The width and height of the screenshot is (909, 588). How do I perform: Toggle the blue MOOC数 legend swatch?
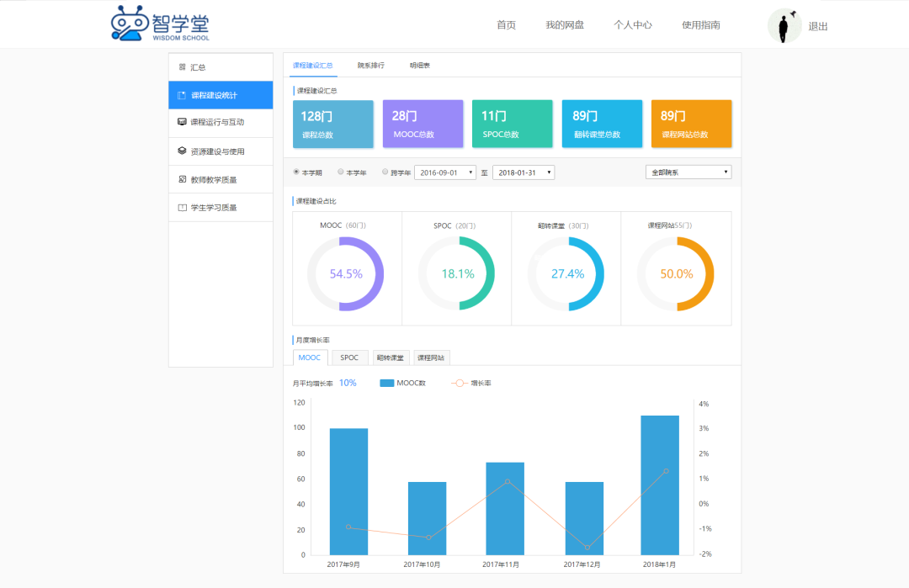(386, 383)
